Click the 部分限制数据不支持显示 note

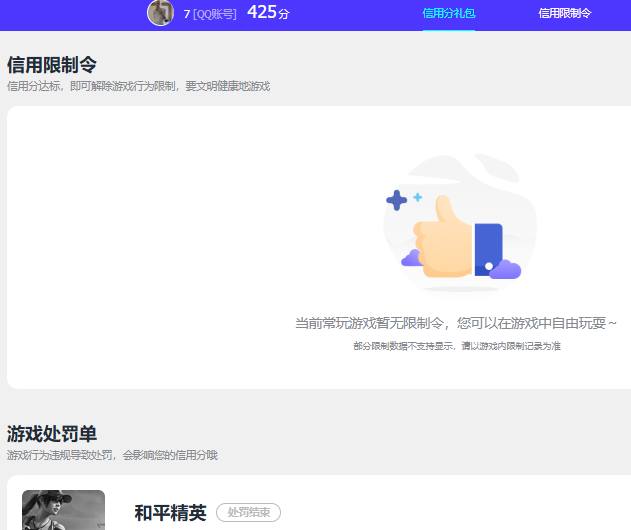pos(457,346)
